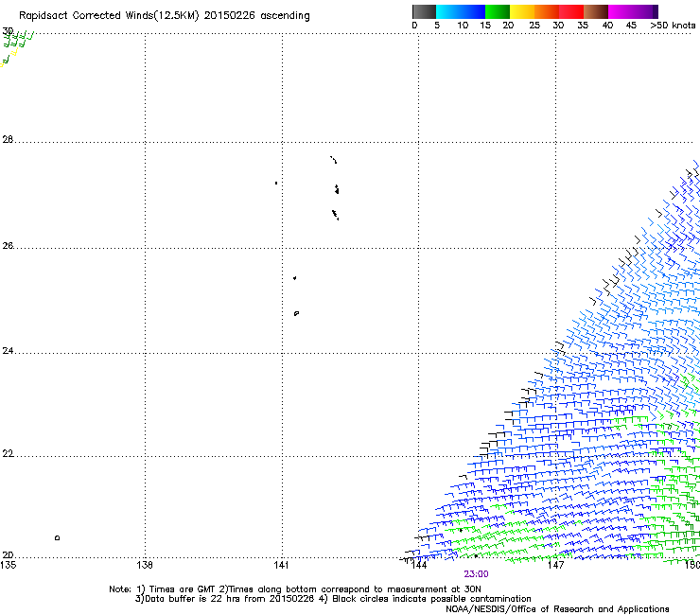Click the red 30-35 knots legend swatch

[571, 11]
